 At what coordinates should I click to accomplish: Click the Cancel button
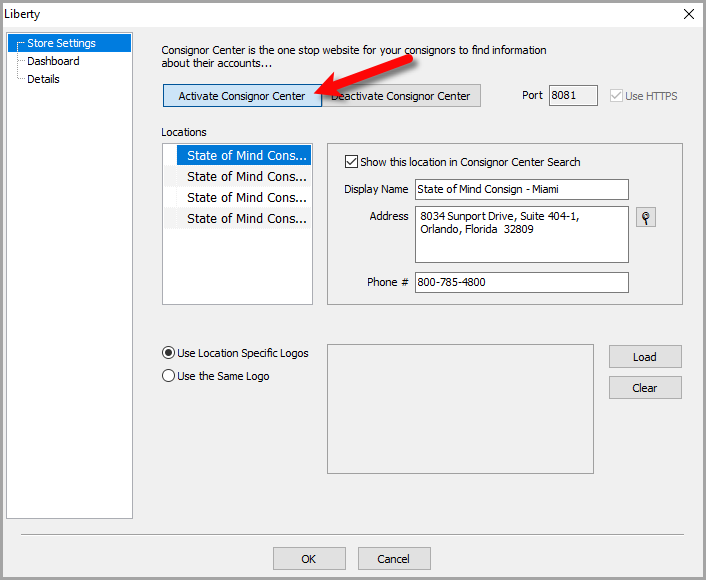coord(394,558)
